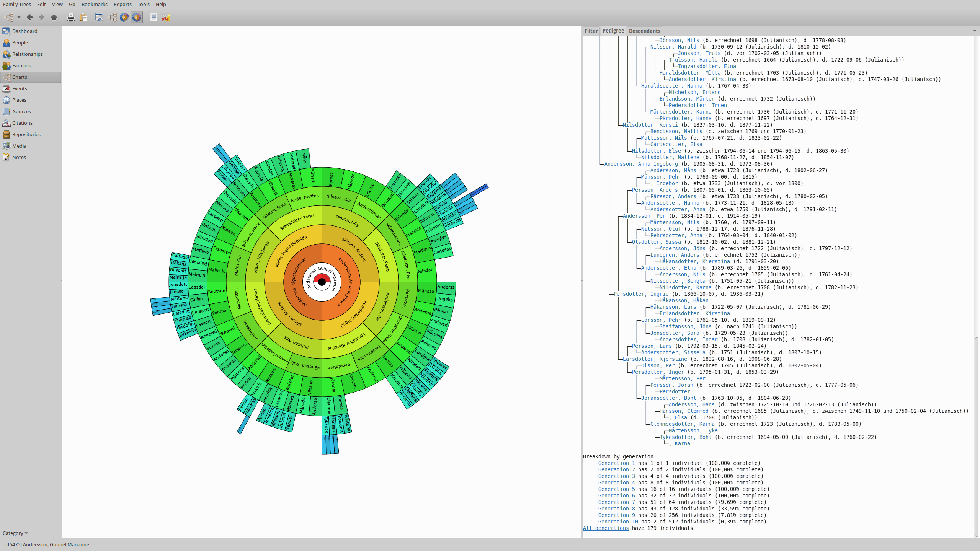Open the Bookmarks menu

pos(94,4)
